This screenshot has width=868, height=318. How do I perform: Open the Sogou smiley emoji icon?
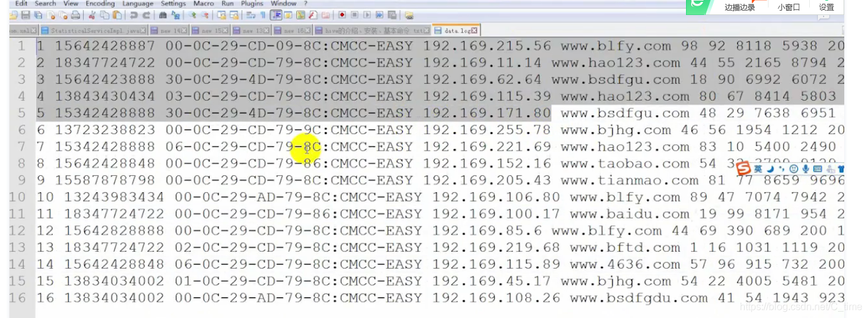click(794, 169)
